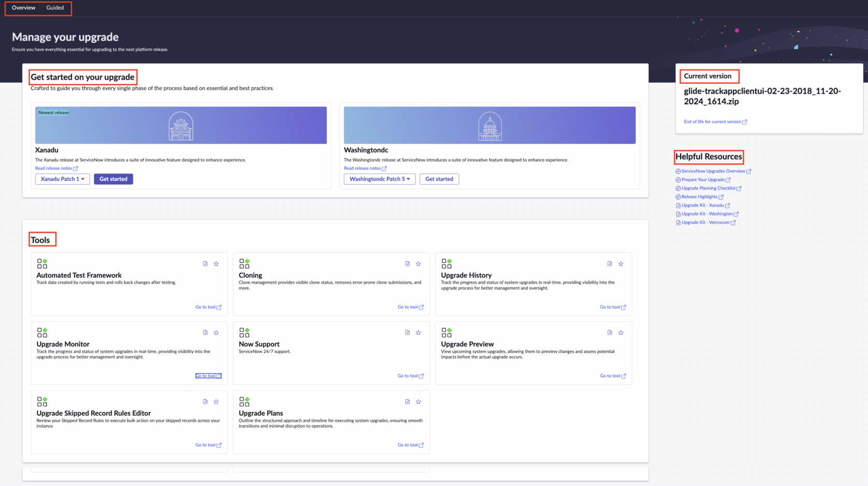Go to tool for Automated Test Framework
Image resolution: width=868 pixels, height=486 pixels.
click(x=208, y=307)
